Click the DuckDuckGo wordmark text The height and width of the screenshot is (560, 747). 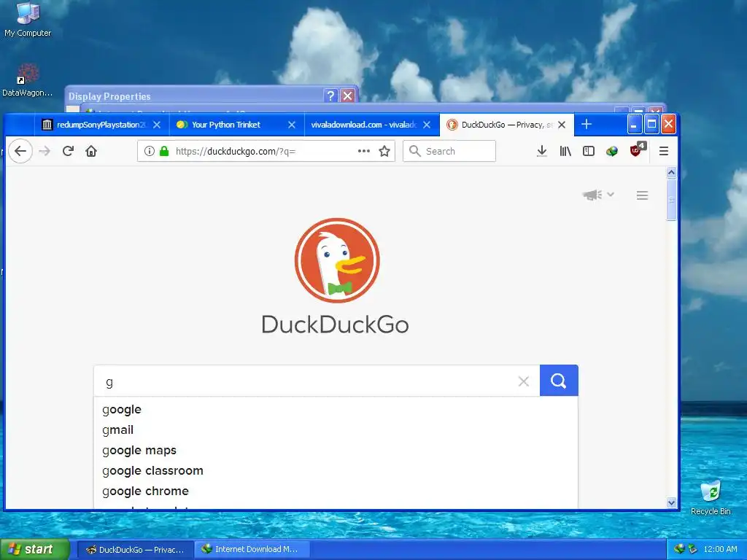(x=336, y=324)
